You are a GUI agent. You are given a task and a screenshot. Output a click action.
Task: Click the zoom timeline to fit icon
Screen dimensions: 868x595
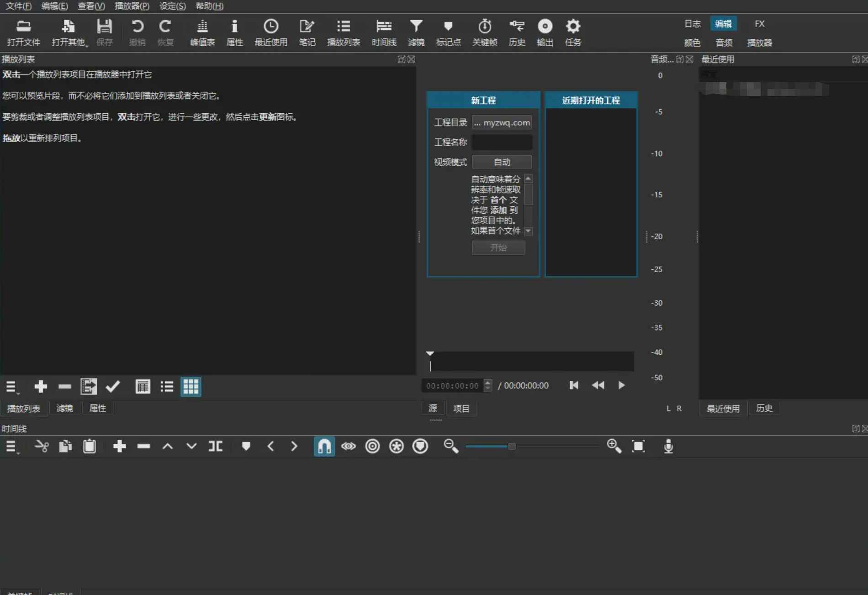point(638,446)
